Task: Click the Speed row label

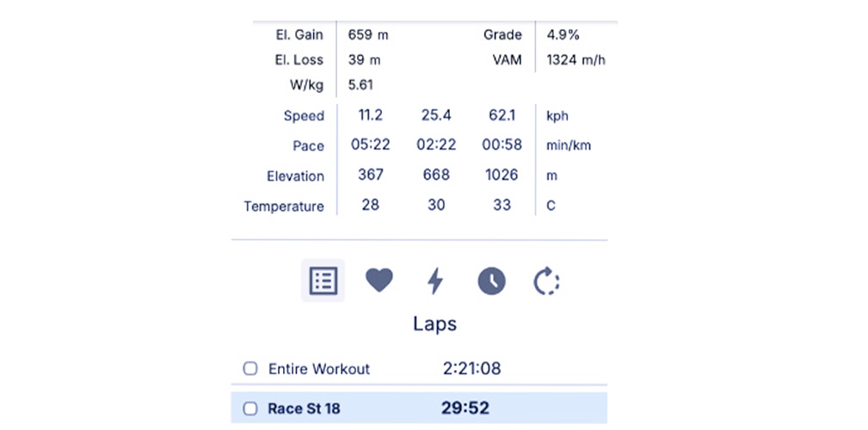Action: tap(304, 116)
